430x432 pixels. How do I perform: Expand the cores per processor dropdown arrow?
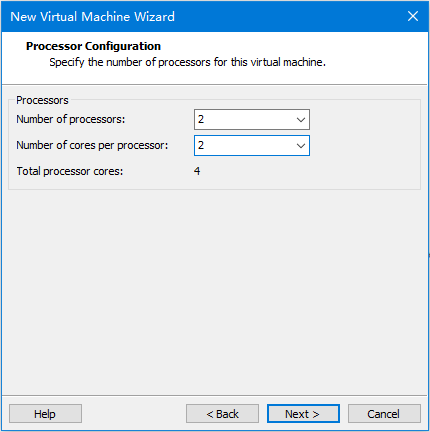301,145
